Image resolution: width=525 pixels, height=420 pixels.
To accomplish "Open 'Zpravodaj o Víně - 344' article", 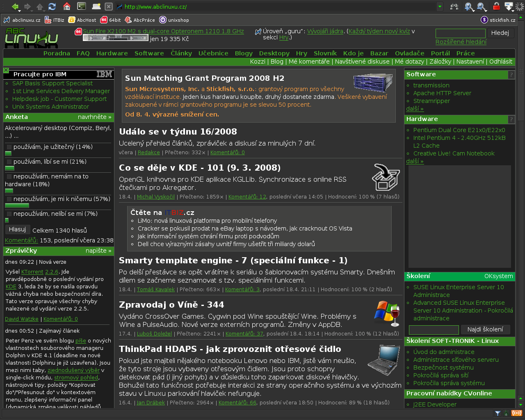I will pos(171,305).
